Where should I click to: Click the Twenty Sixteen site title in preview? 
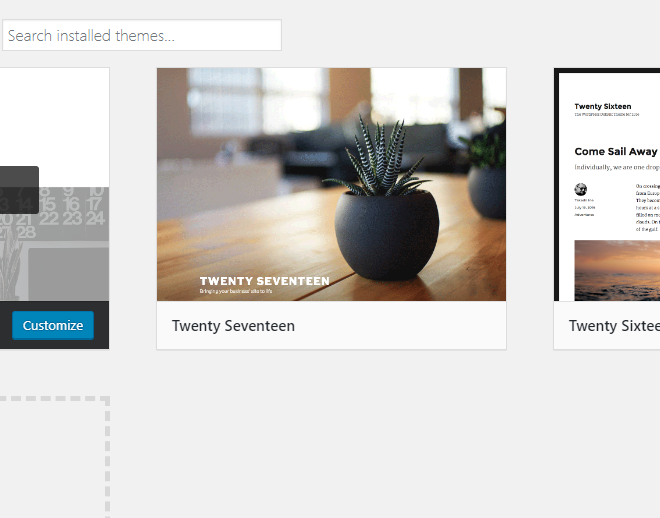[603, 106]
